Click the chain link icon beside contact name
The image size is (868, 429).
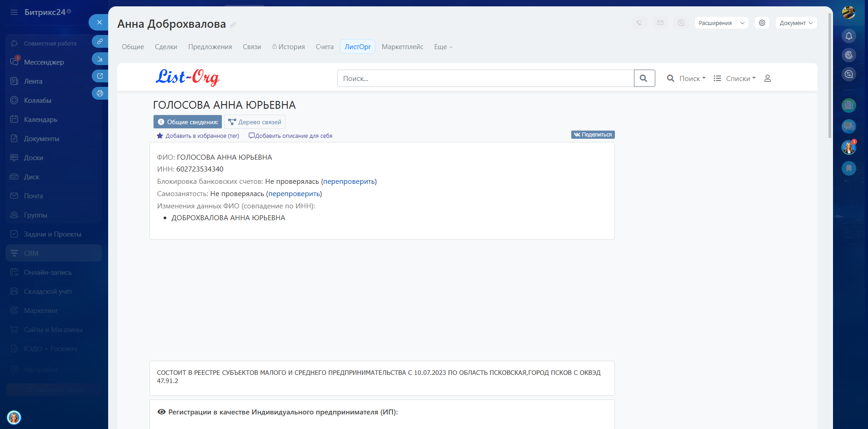(x=233, y=25)
